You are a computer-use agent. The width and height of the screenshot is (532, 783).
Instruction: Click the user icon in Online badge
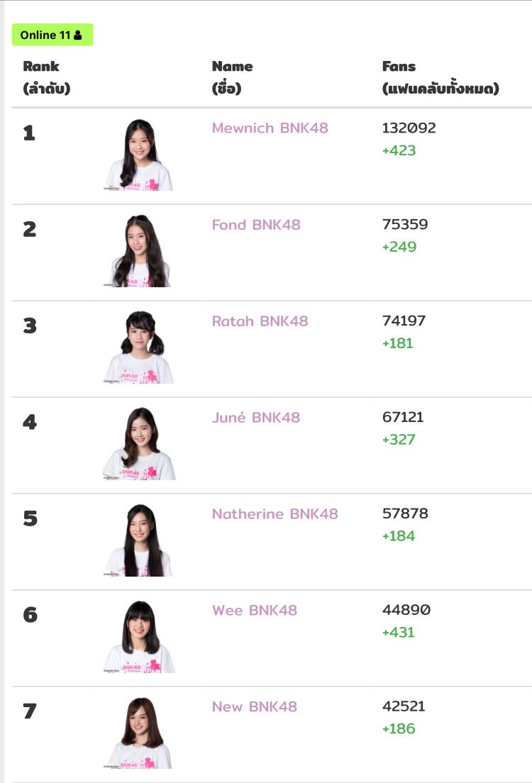click(78, 35)
